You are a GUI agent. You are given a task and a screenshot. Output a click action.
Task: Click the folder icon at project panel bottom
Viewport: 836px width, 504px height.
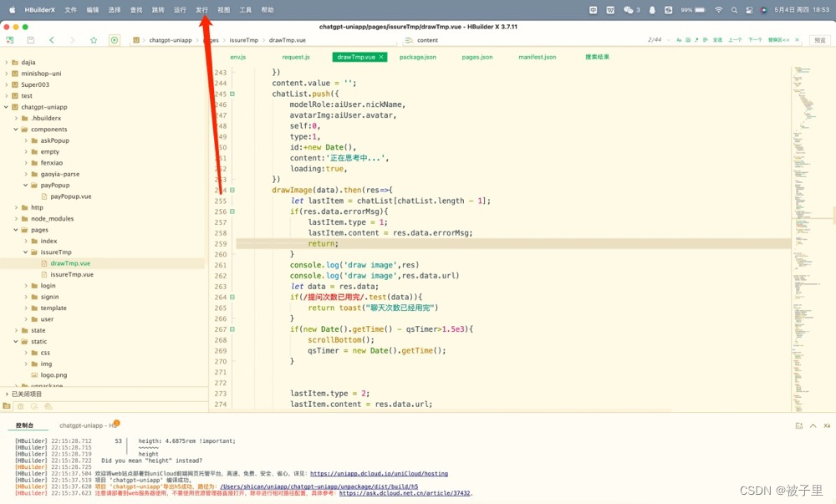[x=7, y=406]
